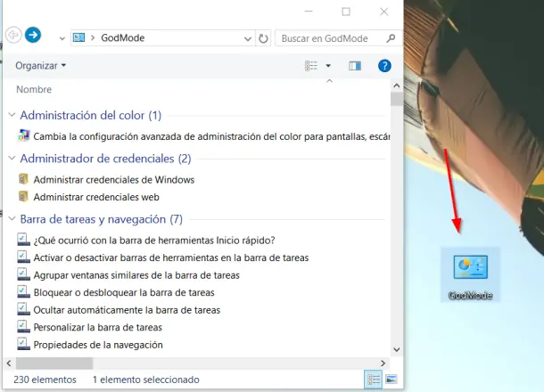This screenshot has height=392, width=544.
Task: Click the vertical scrollbar up arrow
Action: pyautogui.click(x=397, y=86)
